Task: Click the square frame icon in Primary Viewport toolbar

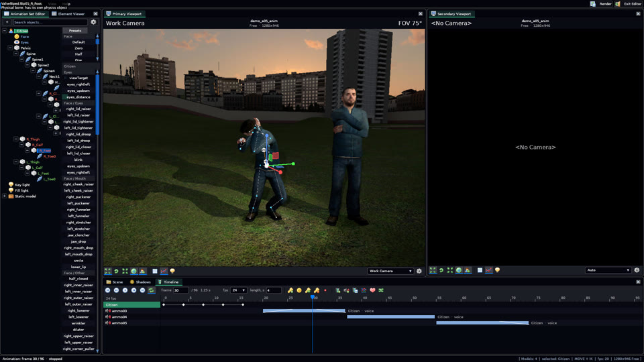Action: click(155, 271)
